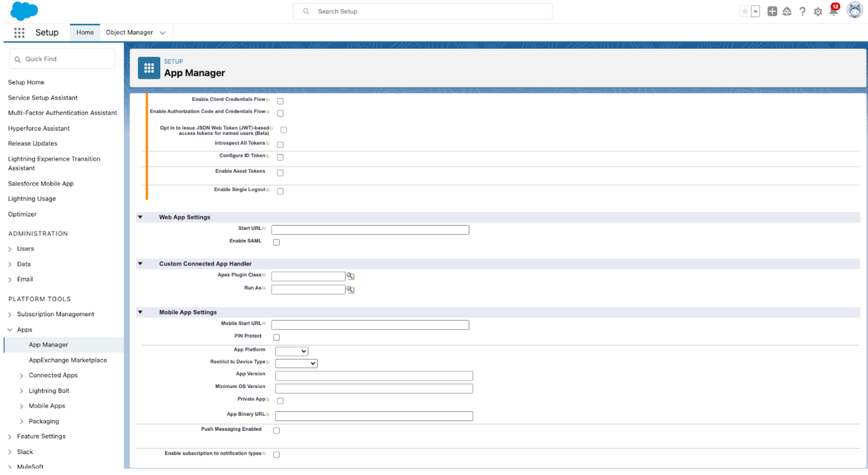Screen dimensions: 868x475
Task: Click the AppExchange Marketplace link
Action: 67,360
